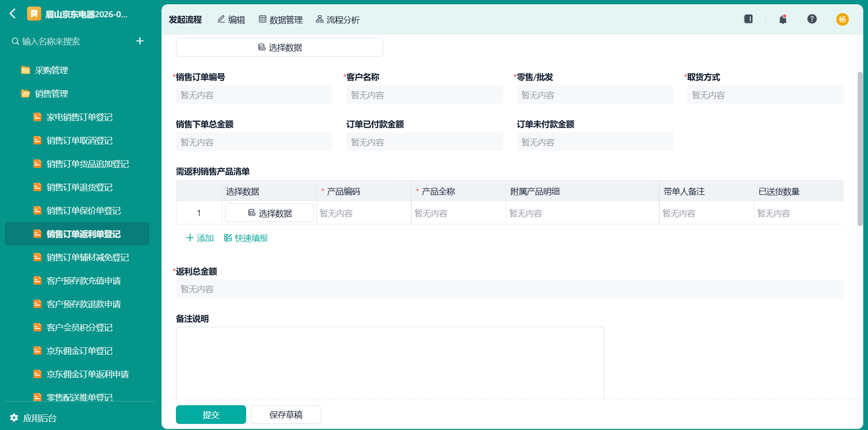868x430 pixels.
Task: Click the 已送货数量 cell in row 1
Action: point(799,213)
